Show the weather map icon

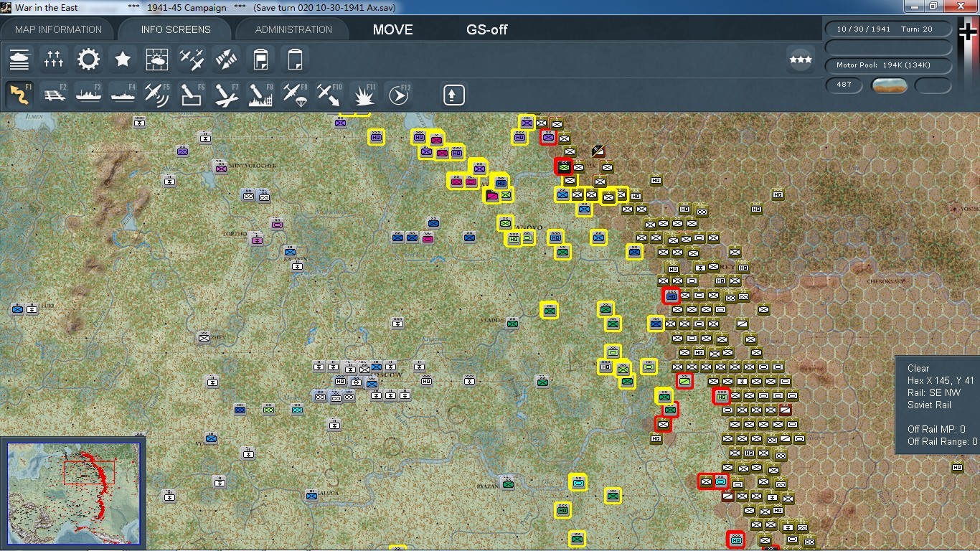[x=157, y=59]
